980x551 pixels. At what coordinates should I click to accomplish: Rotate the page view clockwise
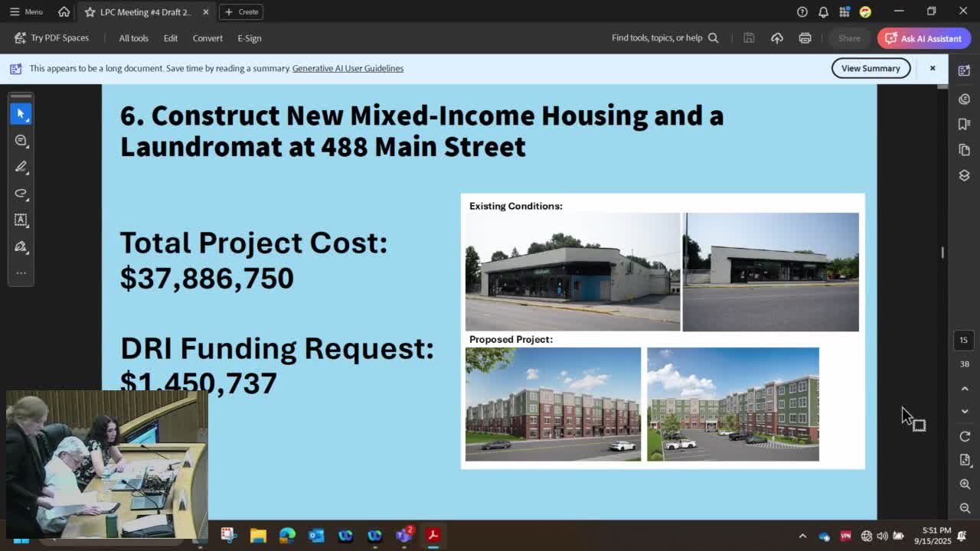coord(964,436)
